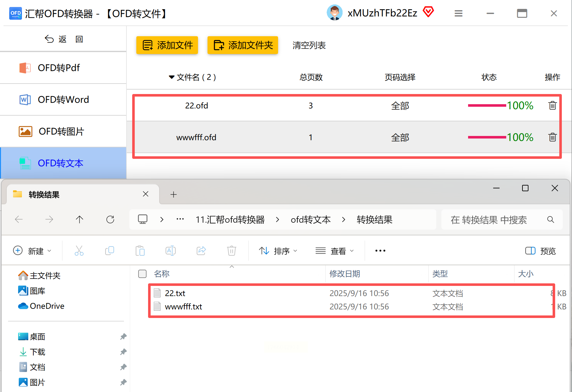
Task: Click the red VIP diamond icon
Action: (428, 12)
